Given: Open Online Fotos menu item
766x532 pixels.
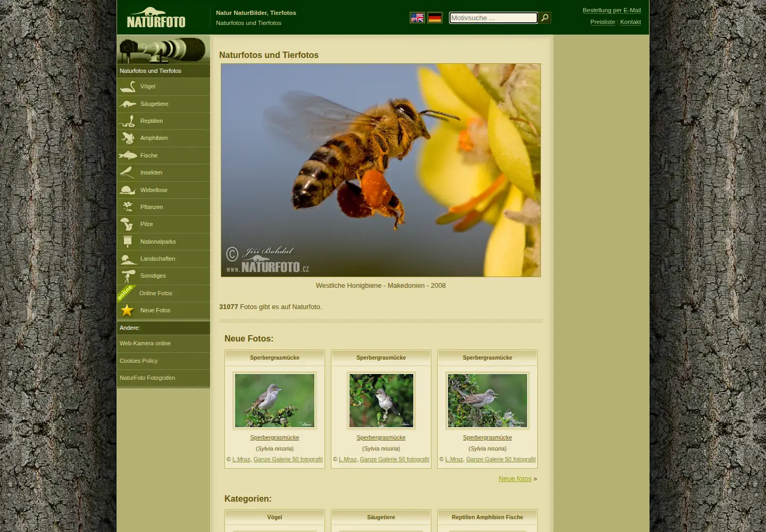Looking at the screenshot, I should coord(163,293).
